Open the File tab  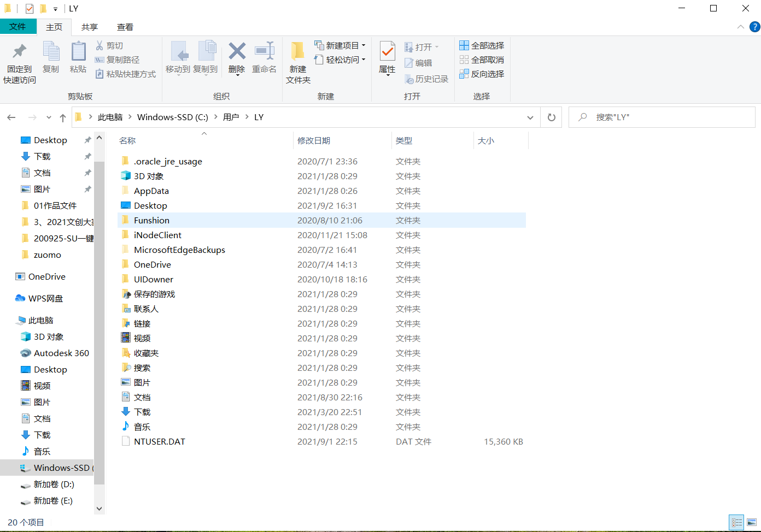17,26
